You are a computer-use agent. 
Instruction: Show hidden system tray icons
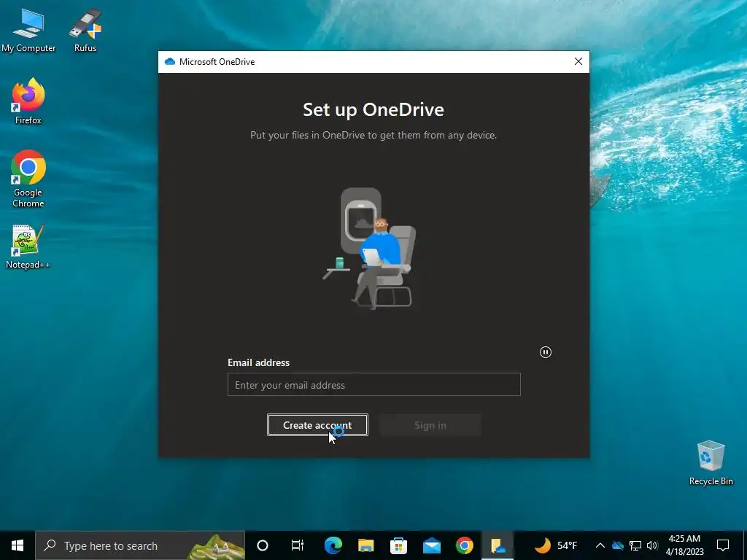click(x=600, y=545)
